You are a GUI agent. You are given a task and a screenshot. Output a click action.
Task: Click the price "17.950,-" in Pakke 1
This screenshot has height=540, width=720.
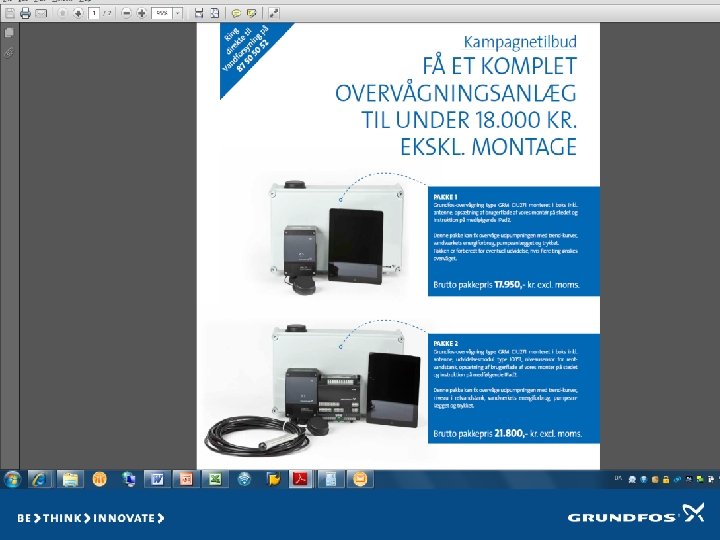509,285
